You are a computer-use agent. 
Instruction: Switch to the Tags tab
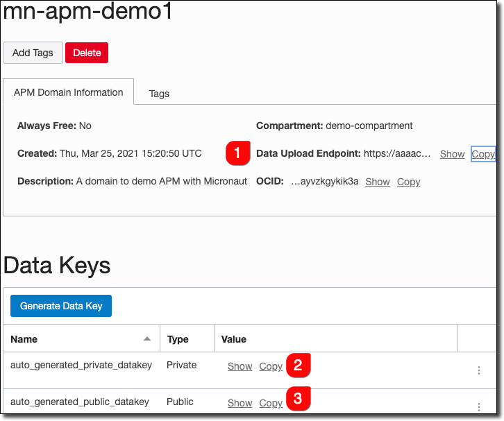[159, 94]
